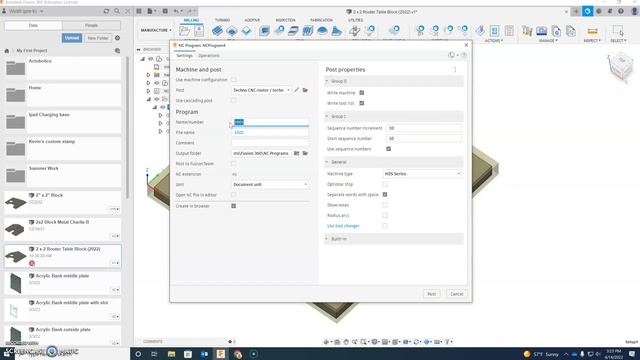Expand the Built-in group
The height and width of the screenshot is (360, 640).
327,239
